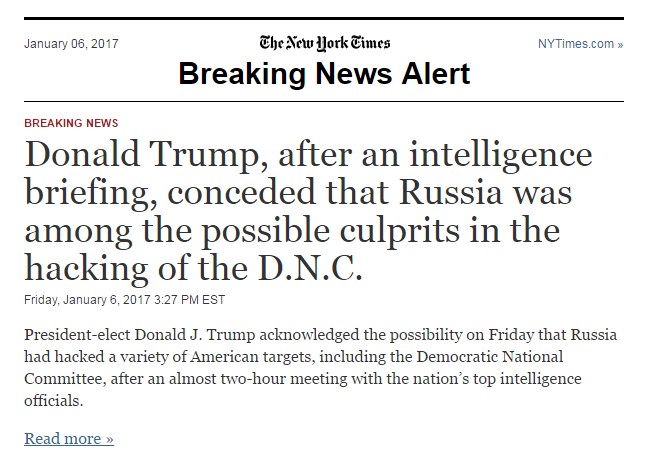Click the double chevron after Read more
Screen dimensions: 647x458
(109, 439)
